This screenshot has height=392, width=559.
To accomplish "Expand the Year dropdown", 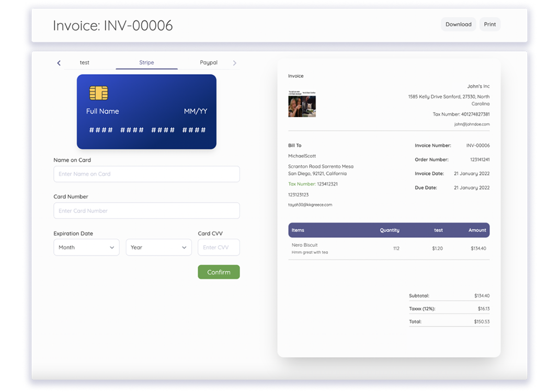I will [158, 247].
